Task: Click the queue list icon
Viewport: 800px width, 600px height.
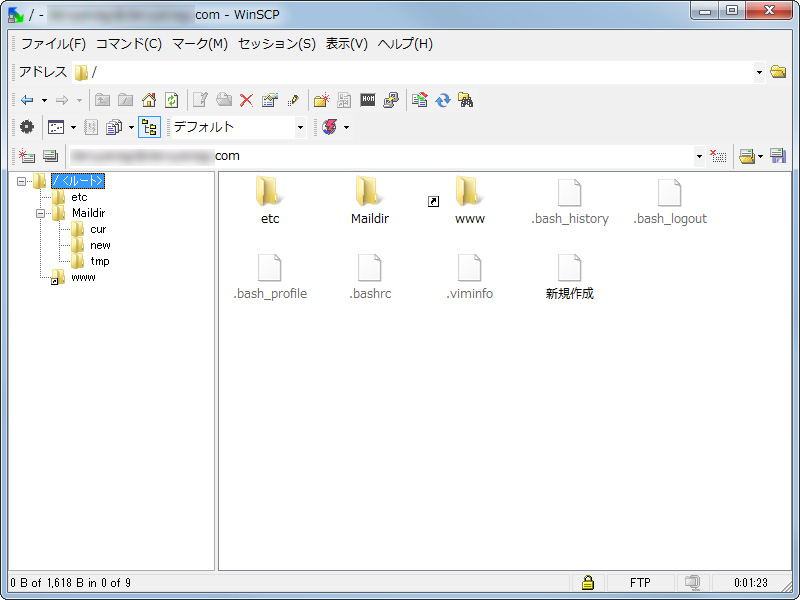Action: point(91,127)
